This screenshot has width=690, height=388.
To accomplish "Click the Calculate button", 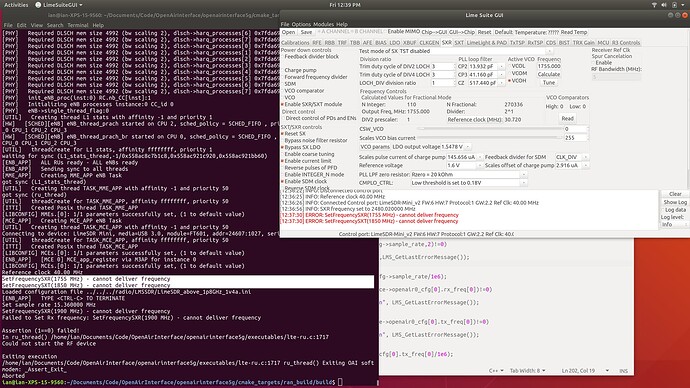I will [549, 74].
